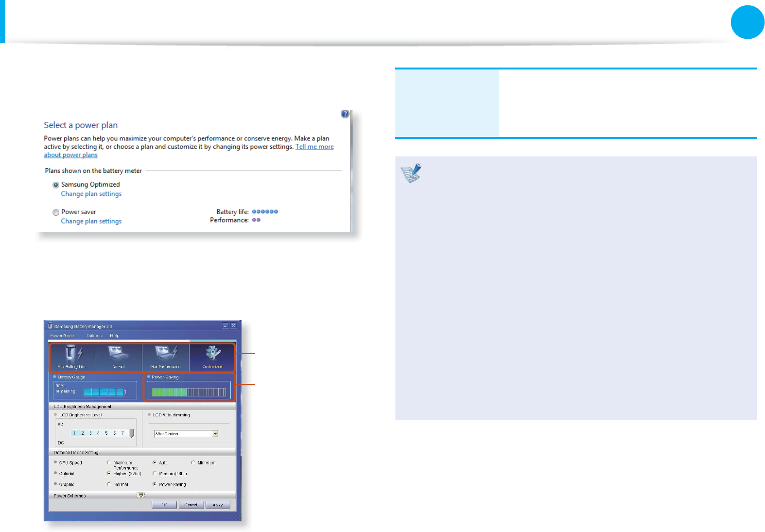
Task: Click the 'LCD Brightness Level' label
Action: 81,415
